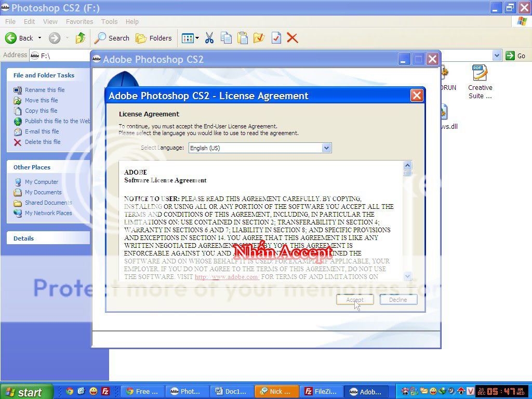Click the smiley icon in Quick Launch
Viewport: 532px width, 399px height.
pyautogui.click(x=94, y=392)
